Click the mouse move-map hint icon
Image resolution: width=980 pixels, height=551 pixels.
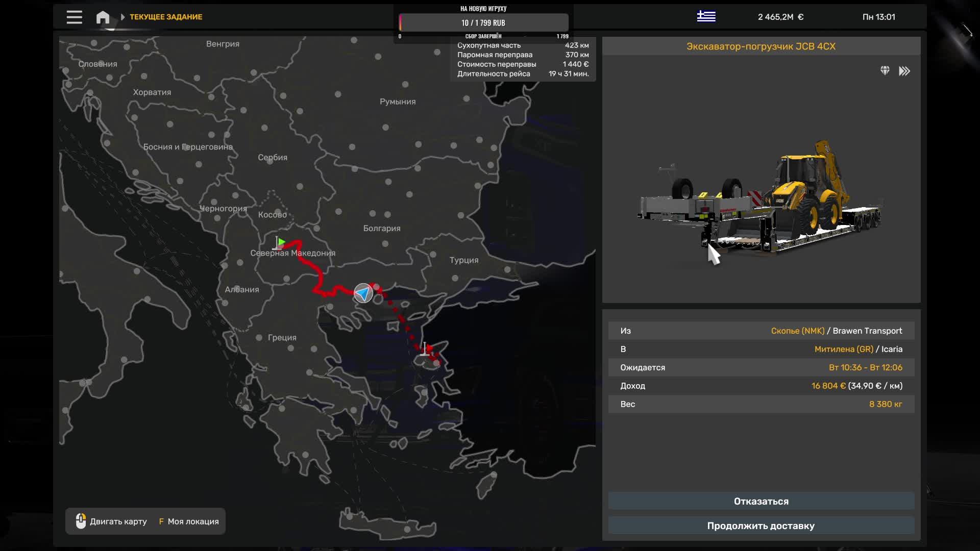(81, 521)
